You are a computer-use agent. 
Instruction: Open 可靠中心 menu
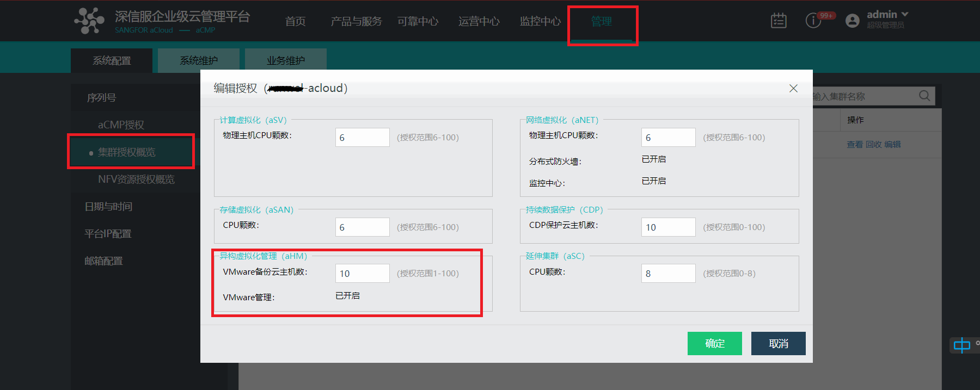[418, 21]
